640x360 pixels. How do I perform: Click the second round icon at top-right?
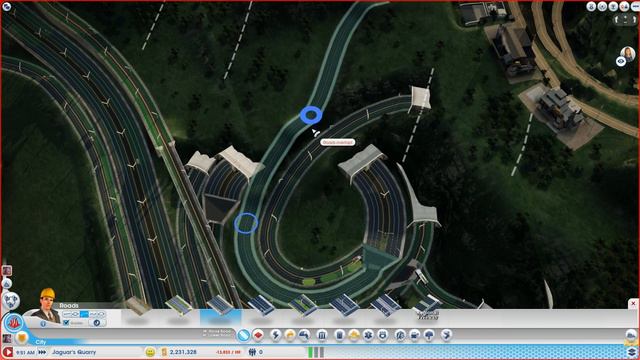click(602, 6)
